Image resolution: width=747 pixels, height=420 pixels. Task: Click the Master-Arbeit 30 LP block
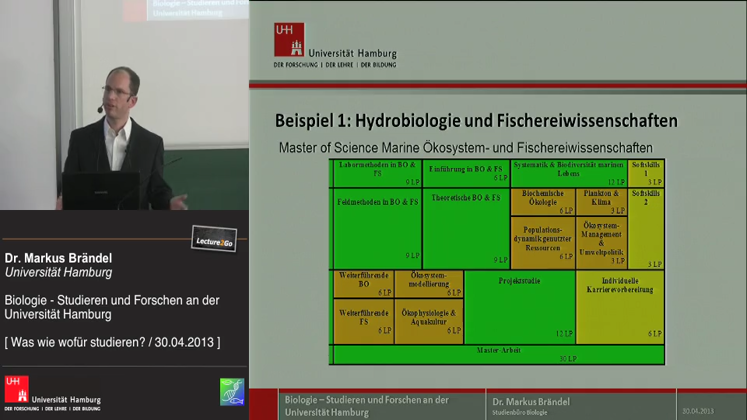498,354
